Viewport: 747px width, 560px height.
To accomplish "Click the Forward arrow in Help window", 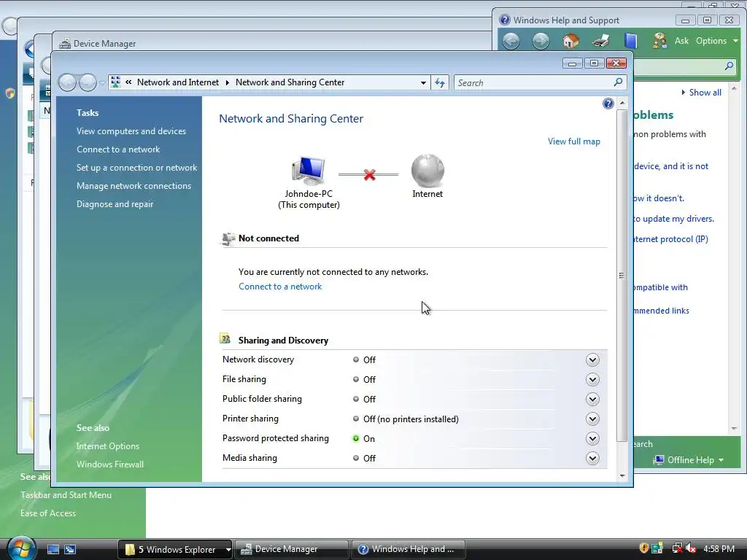I will [541, 41].
